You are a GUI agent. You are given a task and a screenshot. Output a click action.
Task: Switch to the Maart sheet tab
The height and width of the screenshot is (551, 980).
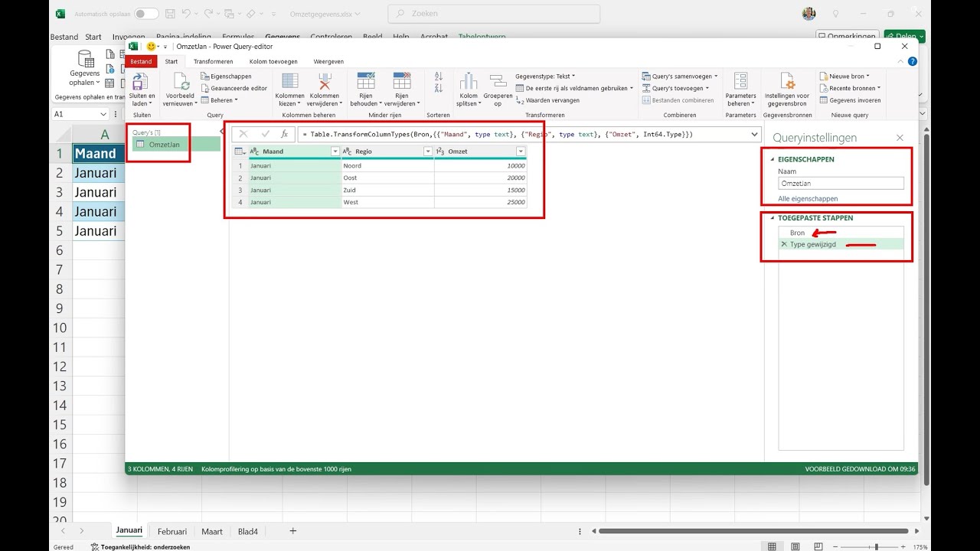pyautogui.click(x=212, y=531)
